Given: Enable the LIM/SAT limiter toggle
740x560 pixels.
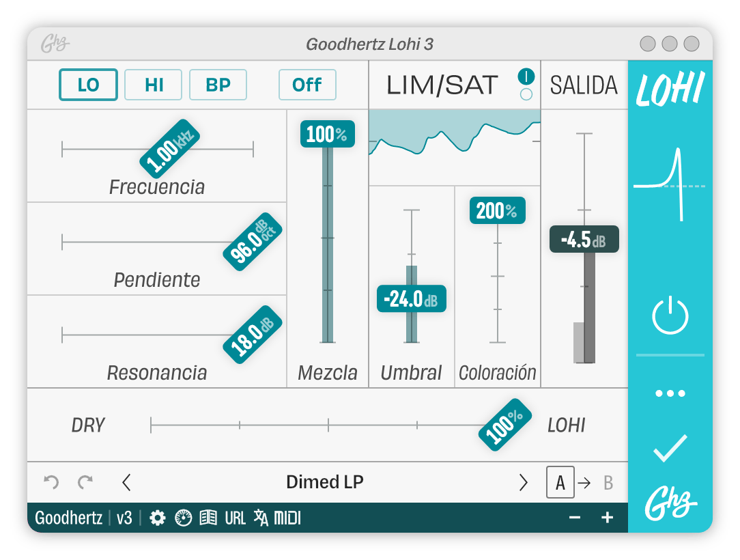Looking at the screenshot, I should 526,77.
